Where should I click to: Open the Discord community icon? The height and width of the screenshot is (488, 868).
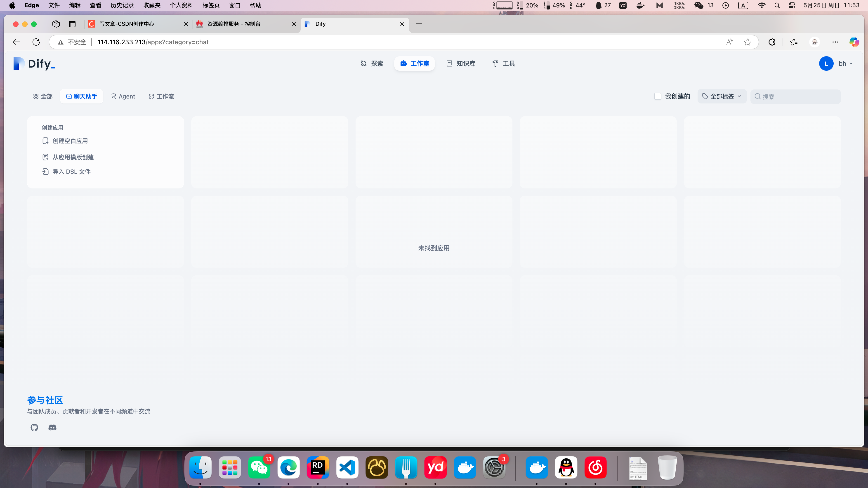point(52,427)
